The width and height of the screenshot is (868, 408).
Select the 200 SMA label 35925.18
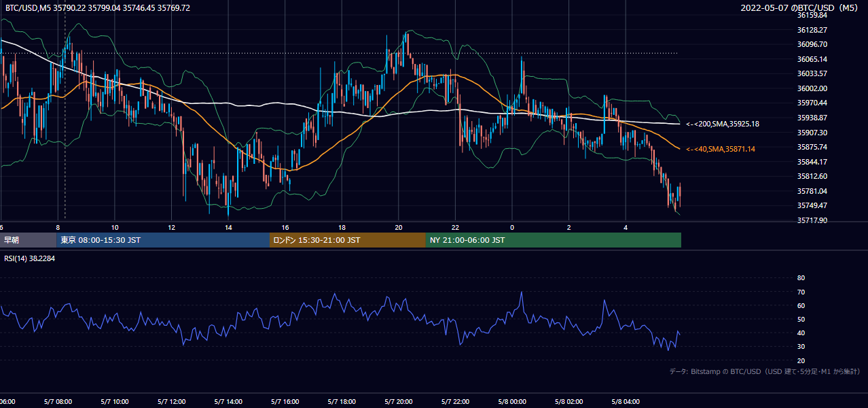pos(723,124)
